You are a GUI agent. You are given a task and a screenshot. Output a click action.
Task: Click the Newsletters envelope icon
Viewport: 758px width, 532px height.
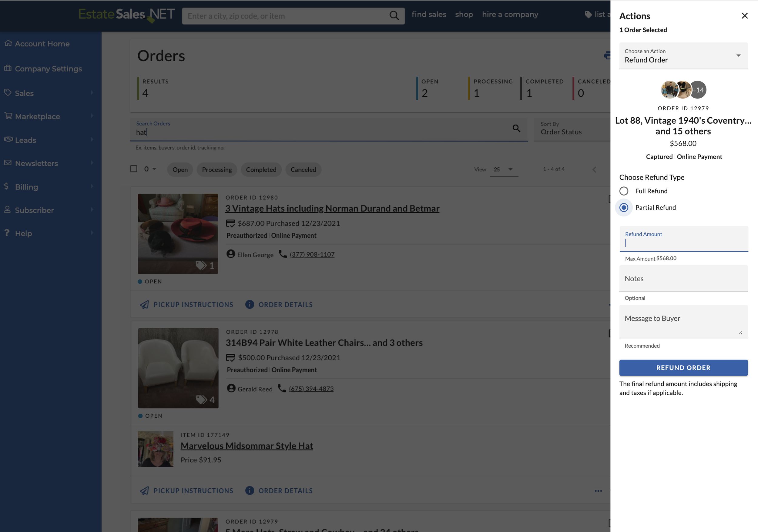click(8, 163)
